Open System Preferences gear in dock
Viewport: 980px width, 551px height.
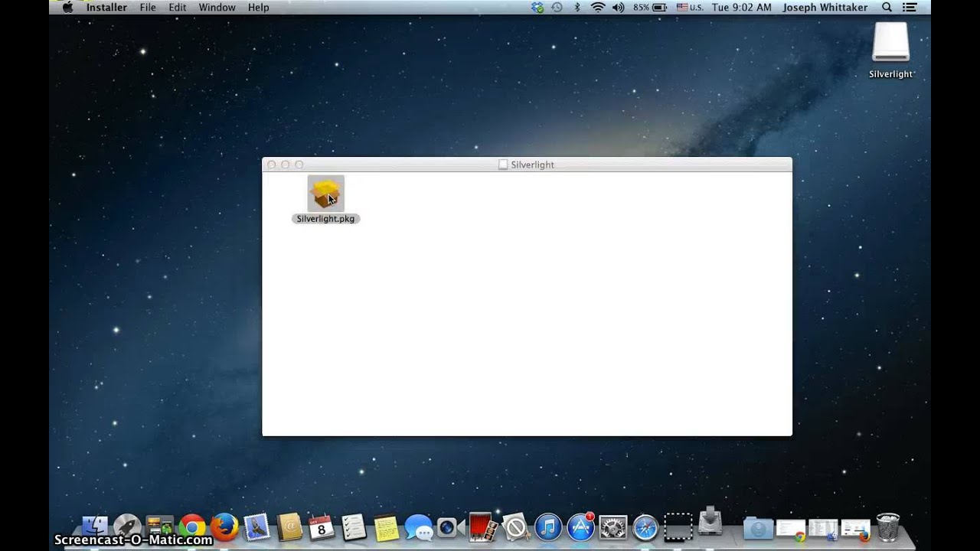point(613,527)
